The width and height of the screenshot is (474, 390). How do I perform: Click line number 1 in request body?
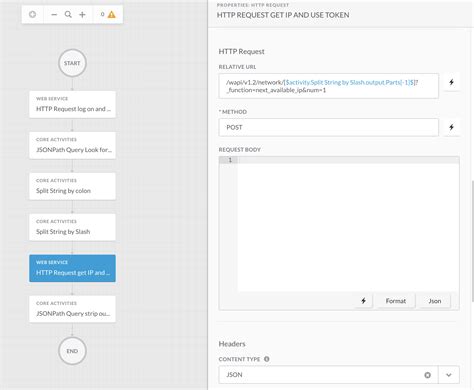(230, 160)
